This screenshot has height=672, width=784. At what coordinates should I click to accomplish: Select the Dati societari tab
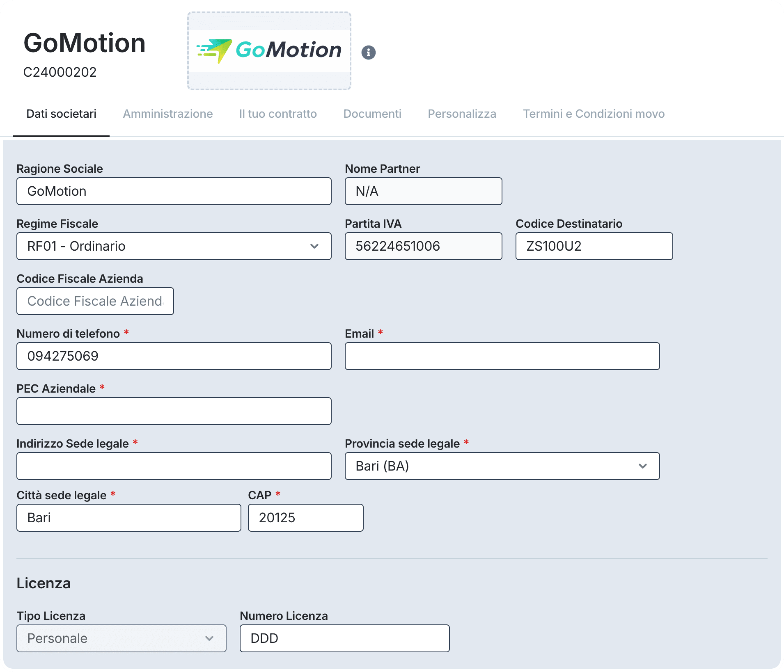click(61, 114)
